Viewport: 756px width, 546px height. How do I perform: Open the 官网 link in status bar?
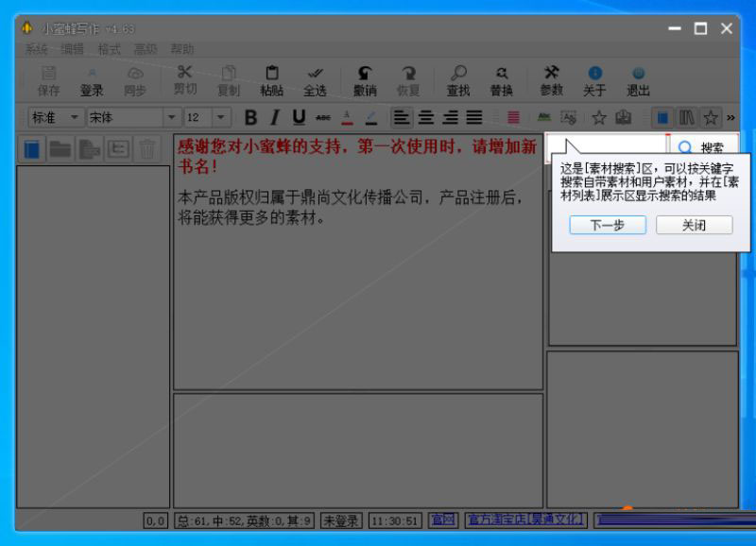[443, 520]
